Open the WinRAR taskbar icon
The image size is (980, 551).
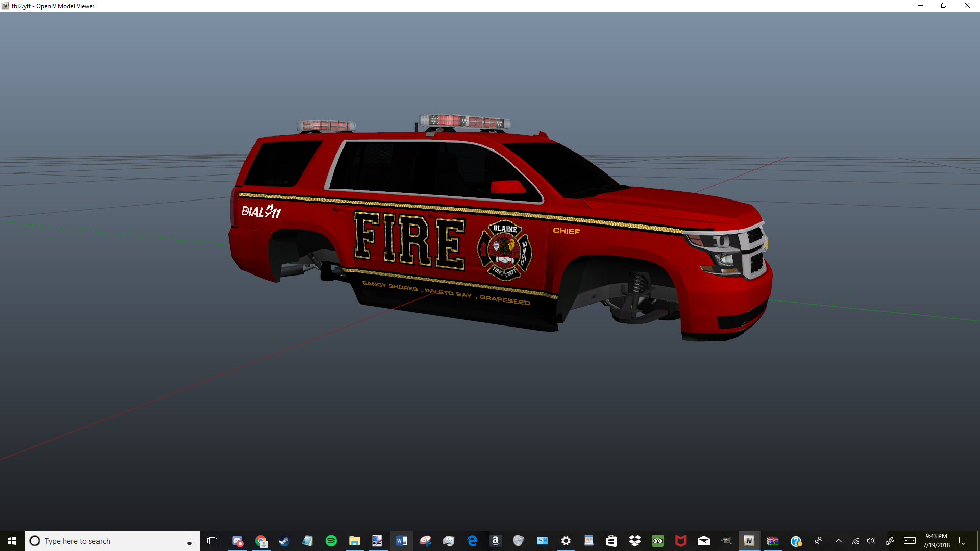pos(773,541)
